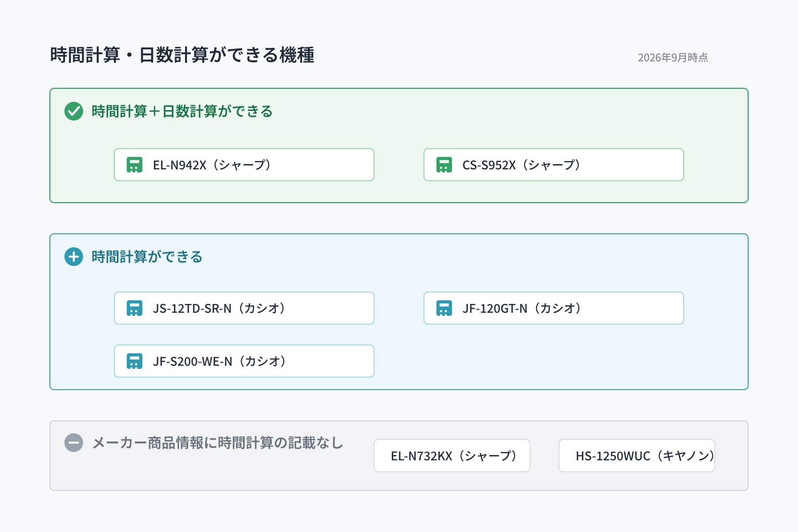Open the JF-120GT-N（カシオ）model chip
This screenshot has width=798, height=532.
coord(554,308)
